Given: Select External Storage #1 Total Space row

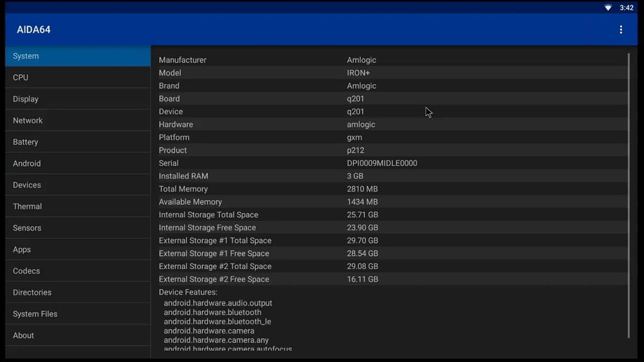Looking at the screenshot, I should [392, 240].
